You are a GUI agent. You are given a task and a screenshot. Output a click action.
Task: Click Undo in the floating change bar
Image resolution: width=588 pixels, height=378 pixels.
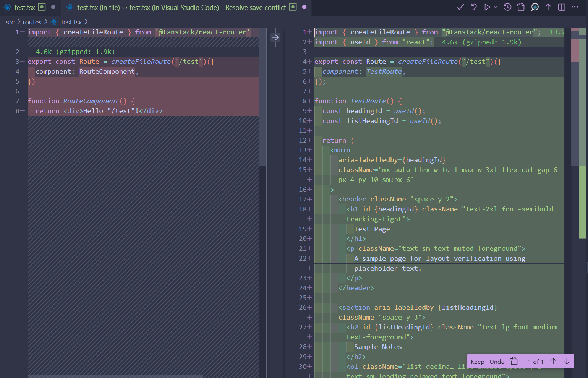pyautogui.click(x=497, y=362)
